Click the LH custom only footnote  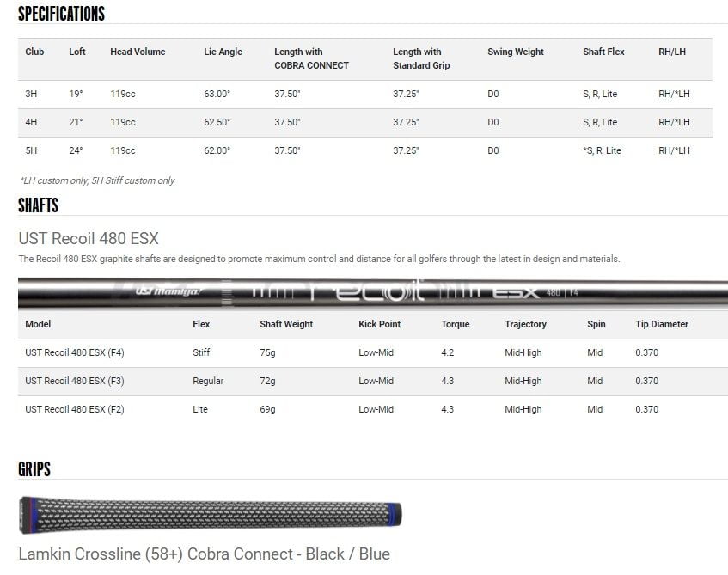tap(97, 180)
